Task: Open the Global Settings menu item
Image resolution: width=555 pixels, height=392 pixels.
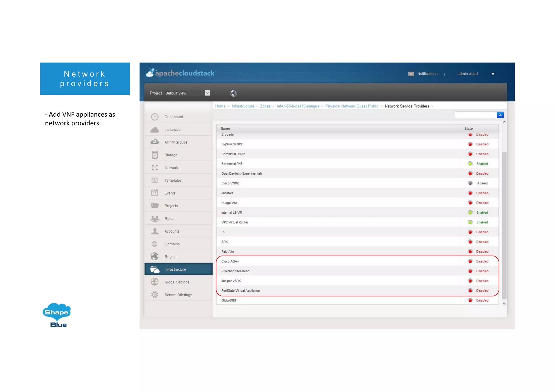Action: [x=177, y=282]
